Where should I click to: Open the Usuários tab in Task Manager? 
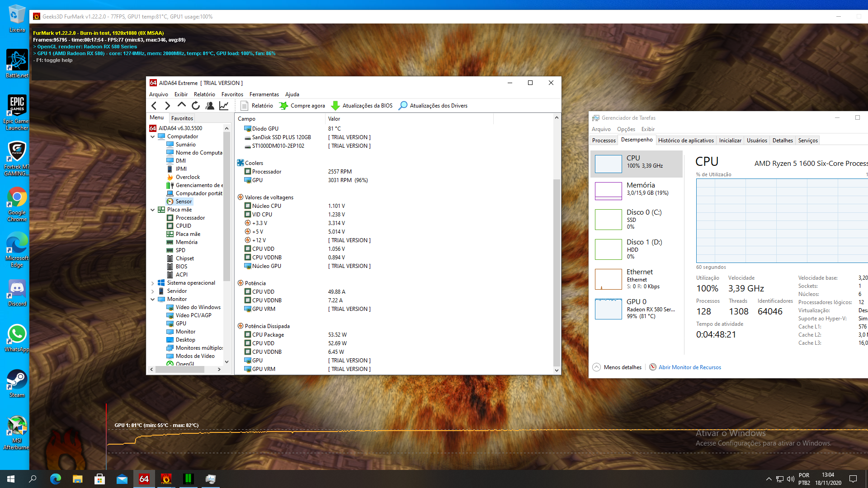coord(757,141)
